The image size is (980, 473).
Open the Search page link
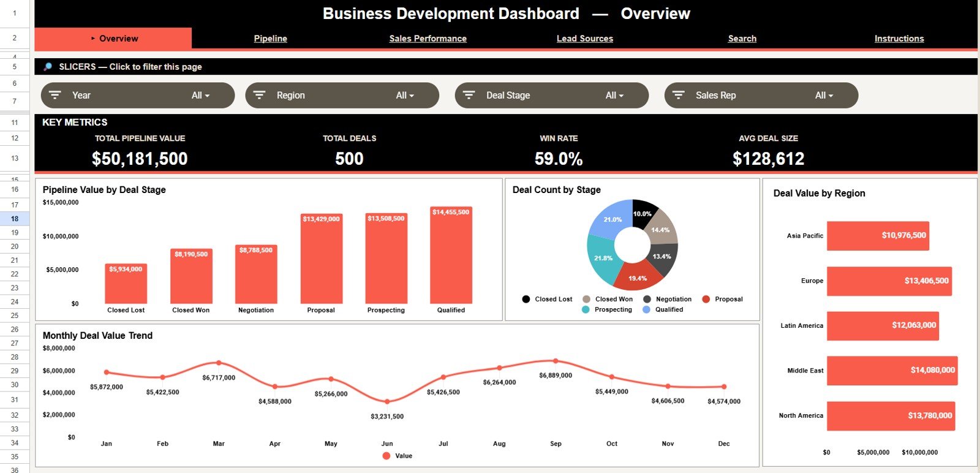coord(742,39)
